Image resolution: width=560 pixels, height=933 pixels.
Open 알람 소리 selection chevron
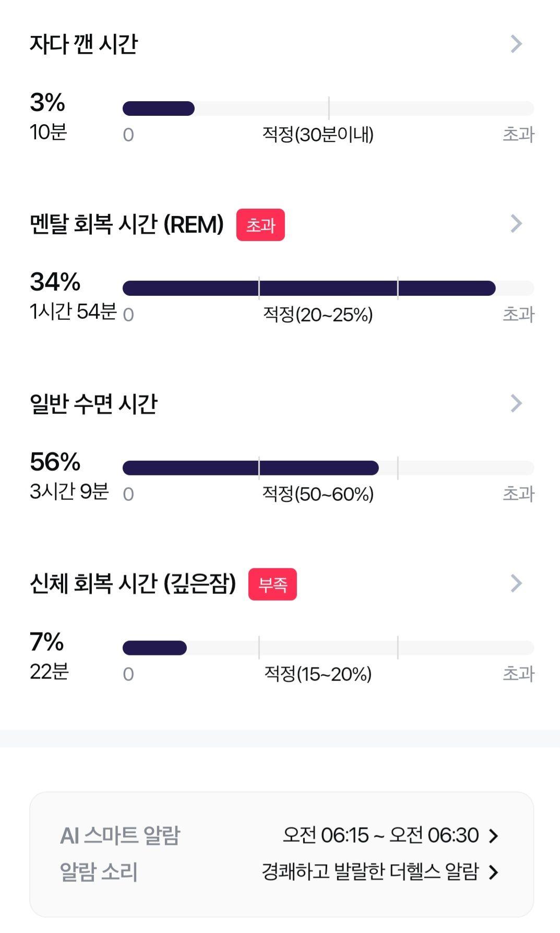(493, 872)
